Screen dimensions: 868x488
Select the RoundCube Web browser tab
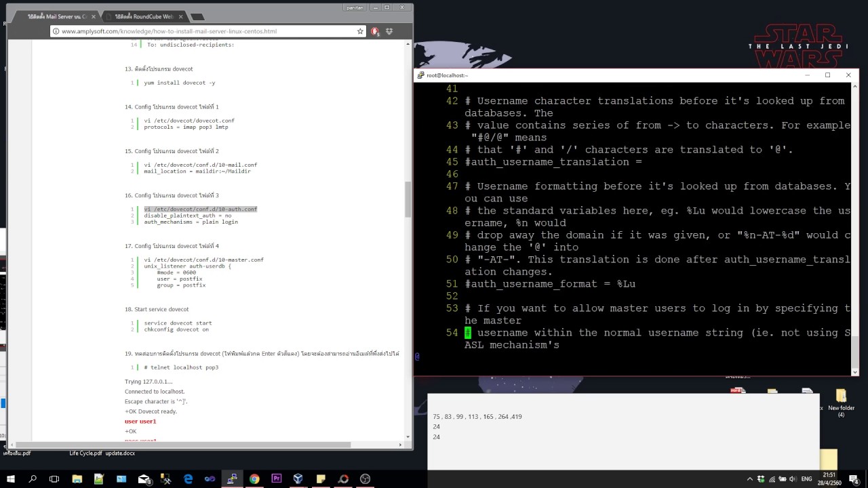pos(144,16)
